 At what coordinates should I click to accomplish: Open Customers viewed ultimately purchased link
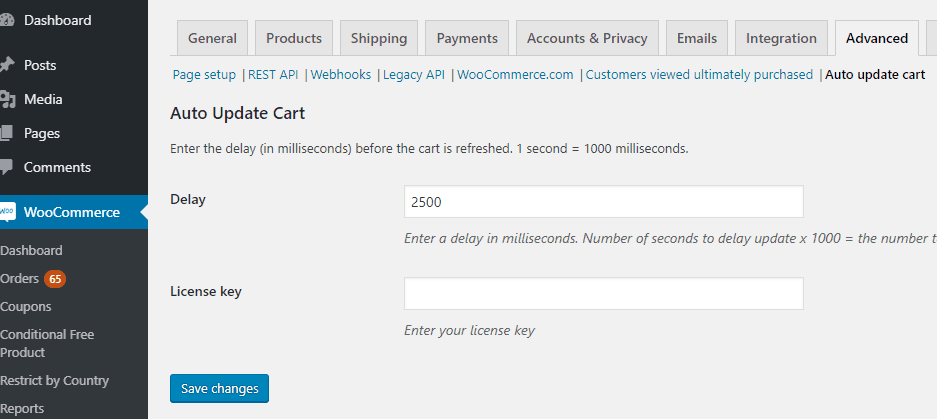(699, 75)
